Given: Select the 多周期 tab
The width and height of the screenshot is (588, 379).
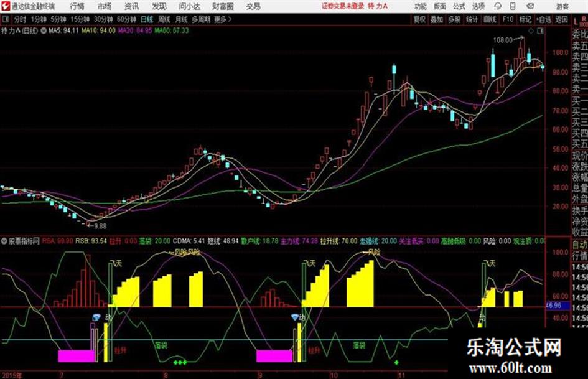Looking at the screenshot, I should pyautogui.click(x=201, y=19).
